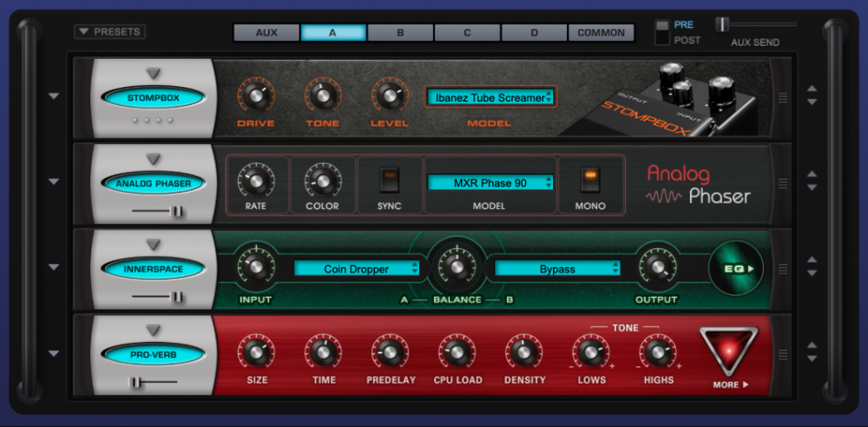
Task: Click the Innerspace OUTPUT knob
Action: (657, 266)
